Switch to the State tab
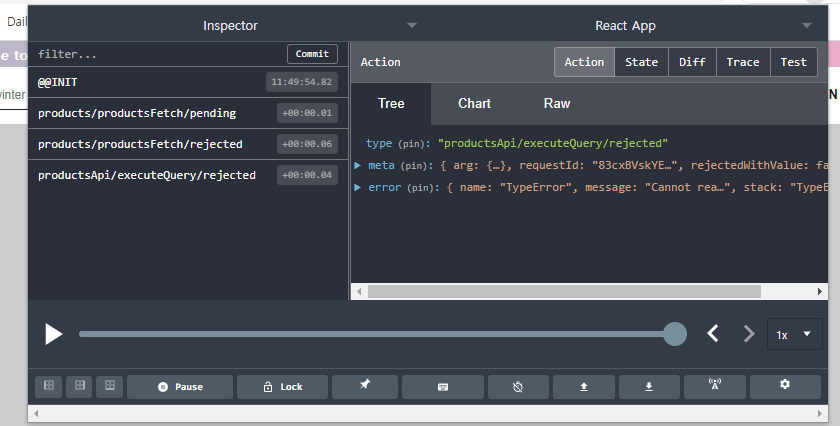Image resolution: width=840 pixels, height=426 pixels. click(641, 62)
